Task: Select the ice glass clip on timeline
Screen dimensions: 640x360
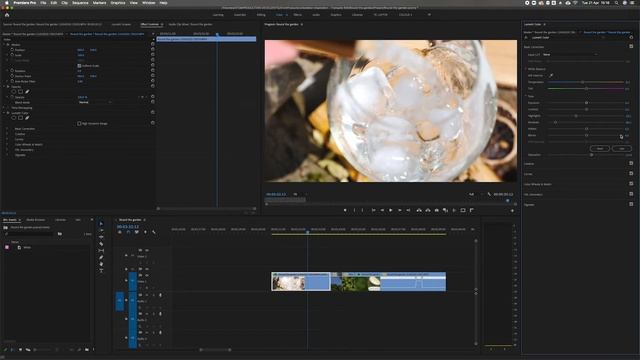Action: click(x=301, y=282)
